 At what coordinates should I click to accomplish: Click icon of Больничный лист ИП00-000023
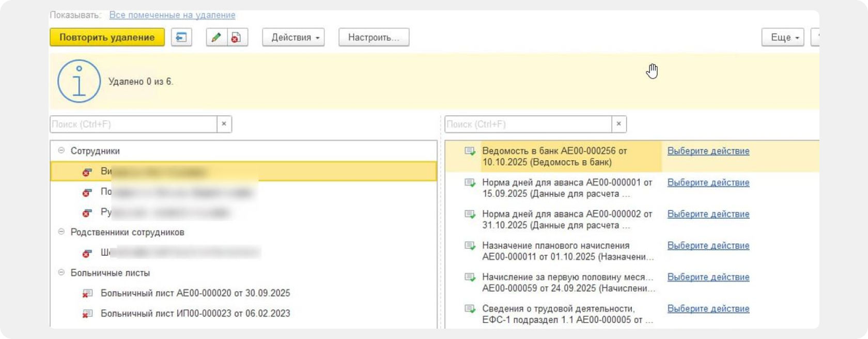(87, 314)
